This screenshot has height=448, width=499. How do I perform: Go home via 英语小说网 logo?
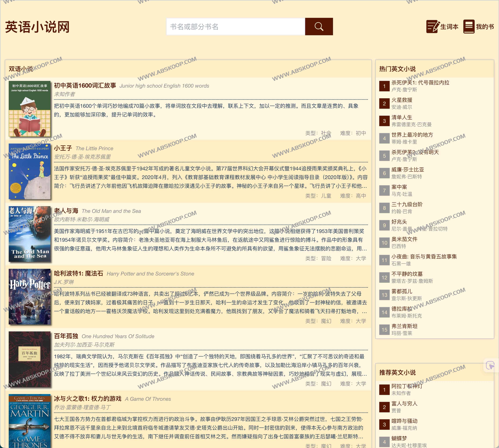click(x=37, y=27)
